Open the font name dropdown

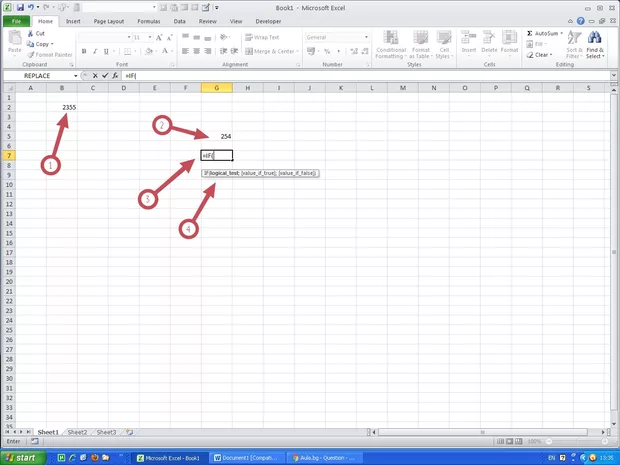tap(129, 37)
